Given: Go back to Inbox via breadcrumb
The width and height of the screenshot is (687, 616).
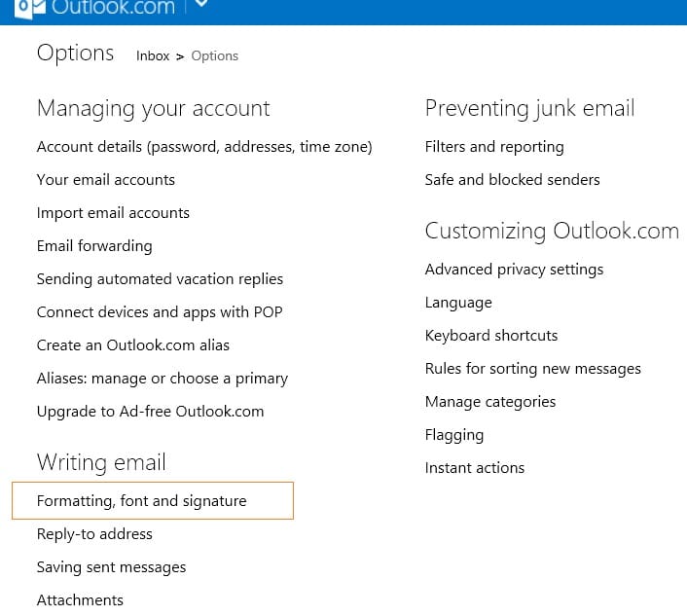Looking at the screenshot, I should point(153,56).
